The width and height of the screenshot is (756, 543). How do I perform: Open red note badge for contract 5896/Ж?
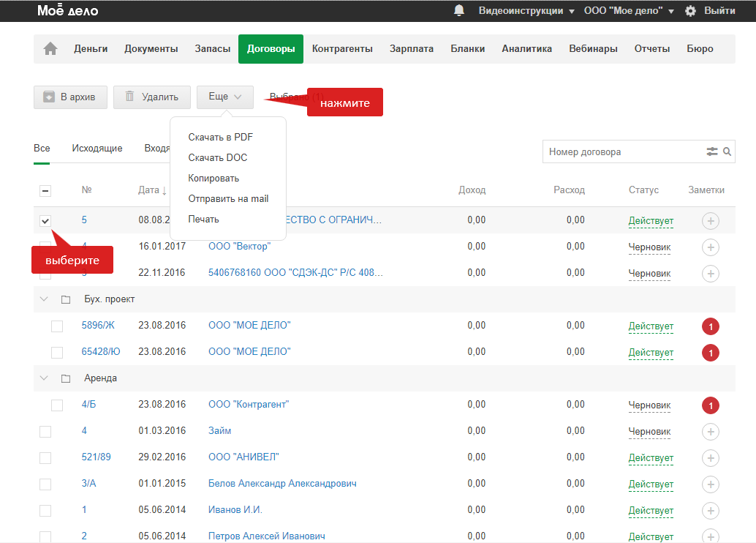(x=710, y=326)
